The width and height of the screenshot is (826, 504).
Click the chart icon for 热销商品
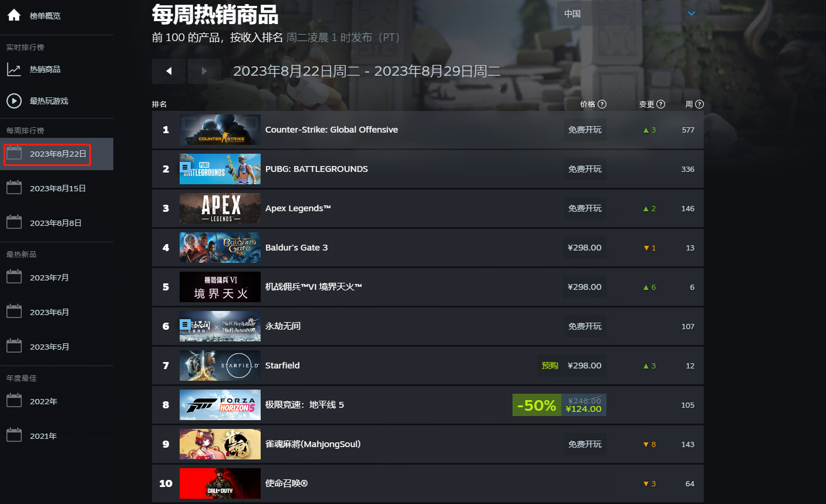[x=14, y=69]
